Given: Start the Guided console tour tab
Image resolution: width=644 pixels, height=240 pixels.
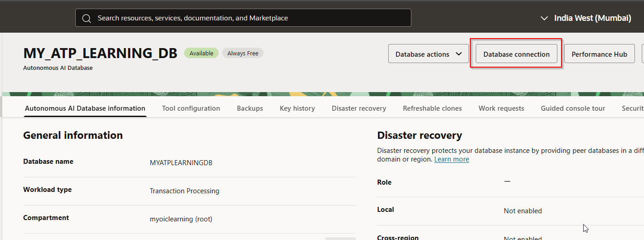Looking at the screenshot, I should (x=573, y=108).
